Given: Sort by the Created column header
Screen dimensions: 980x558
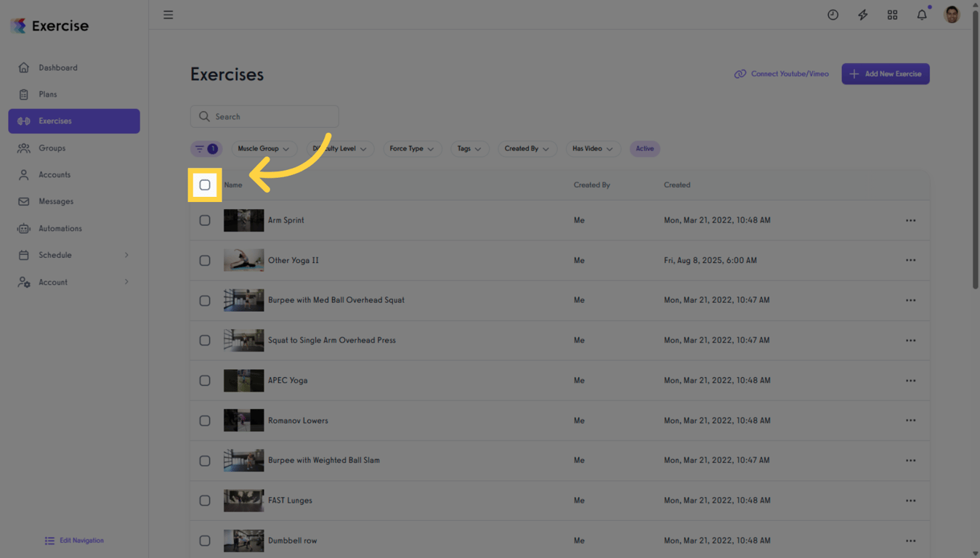Looking at the screenshot, I should pyautogui.click(x=677, y=185).
